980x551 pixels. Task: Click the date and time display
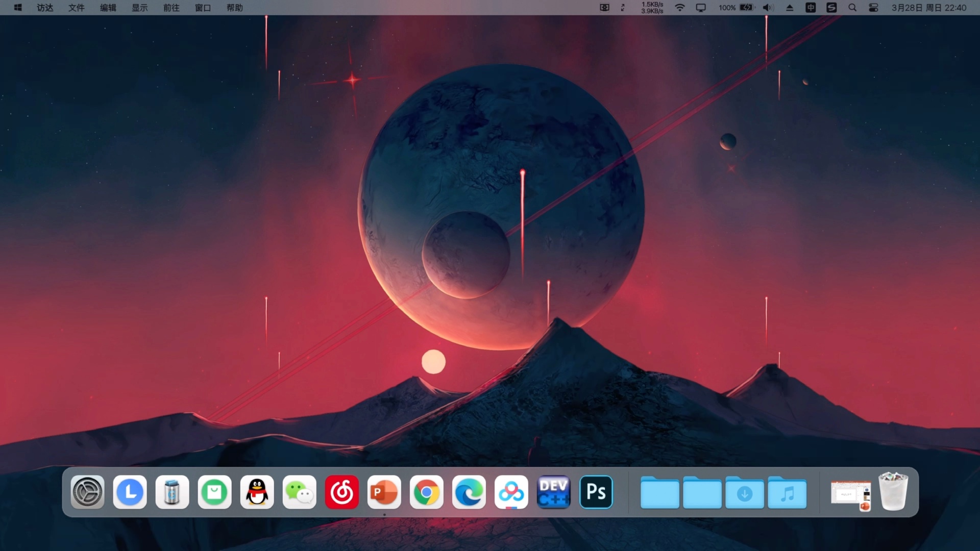click(x=928, y=8)
